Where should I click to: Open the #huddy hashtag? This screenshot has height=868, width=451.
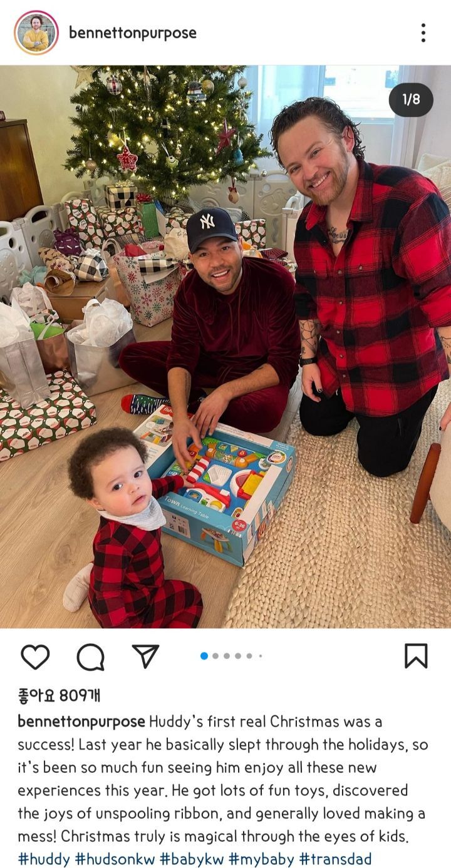[x=44, y=859]
